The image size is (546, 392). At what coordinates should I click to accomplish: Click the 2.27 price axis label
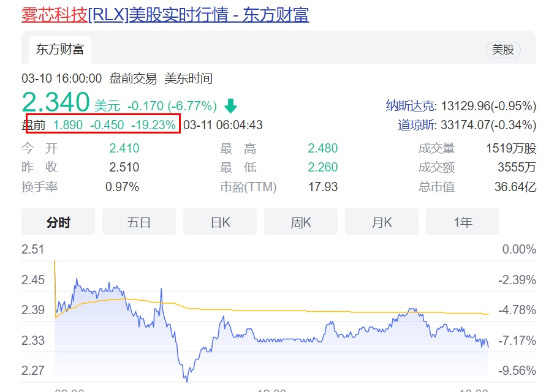(x=32, y=371)
